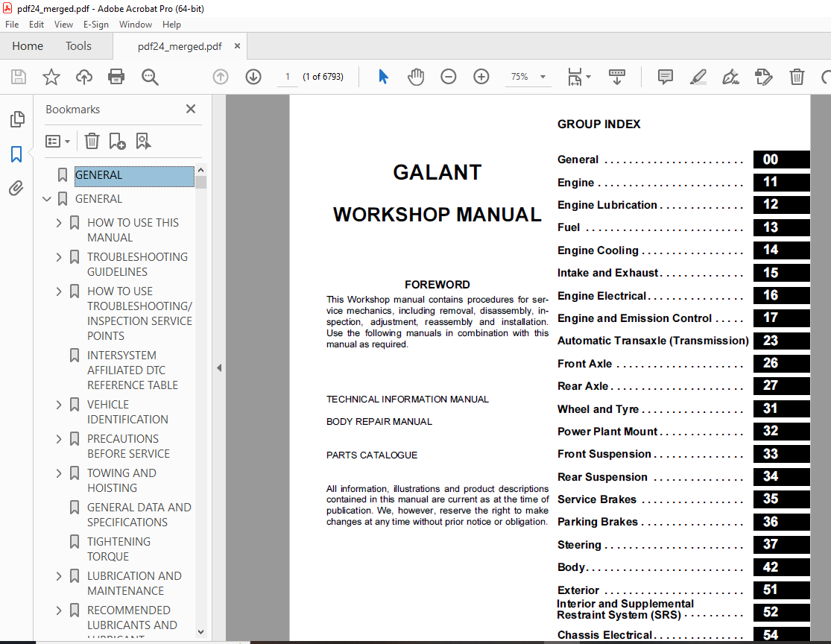
Task: Open the E-Sign menu
Action: (x=96, y=25)
